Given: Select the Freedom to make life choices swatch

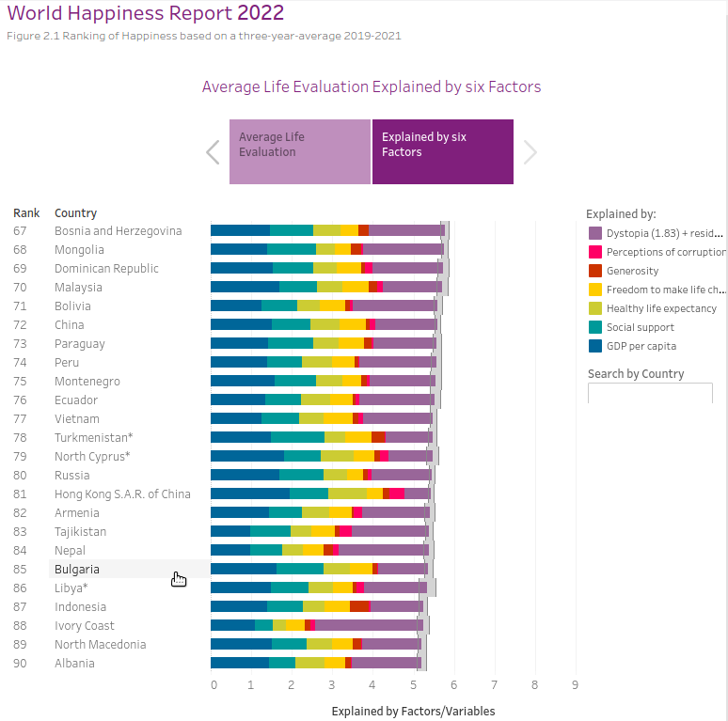Looking at the screenshot, I should (x=595, y=290).
